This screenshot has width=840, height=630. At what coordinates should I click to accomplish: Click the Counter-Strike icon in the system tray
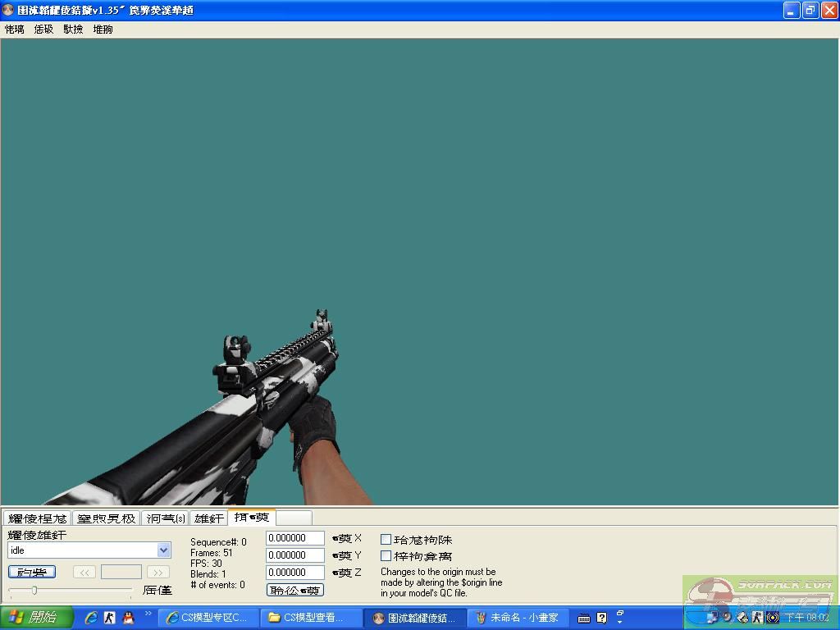click(x=758, y=618)
